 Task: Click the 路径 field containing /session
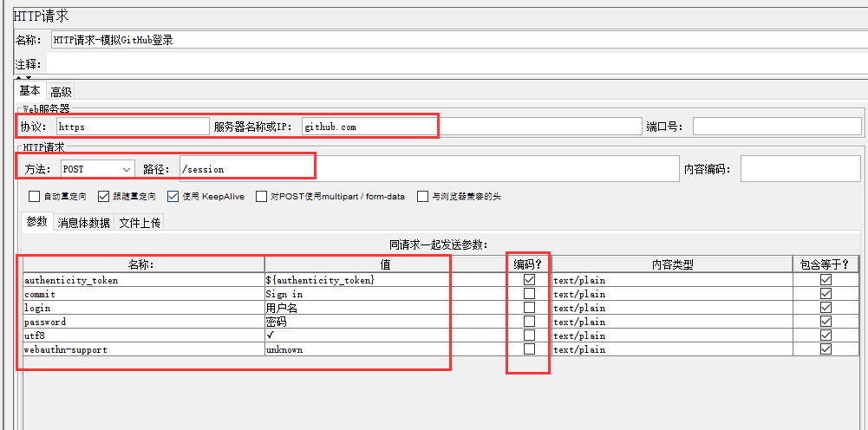coord(428,169)
